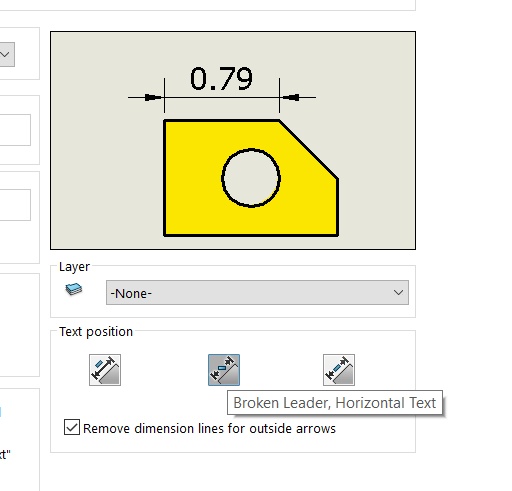Select Broken Leader, Aligned Text position
The image size is (512, 491).
[339, 370]
